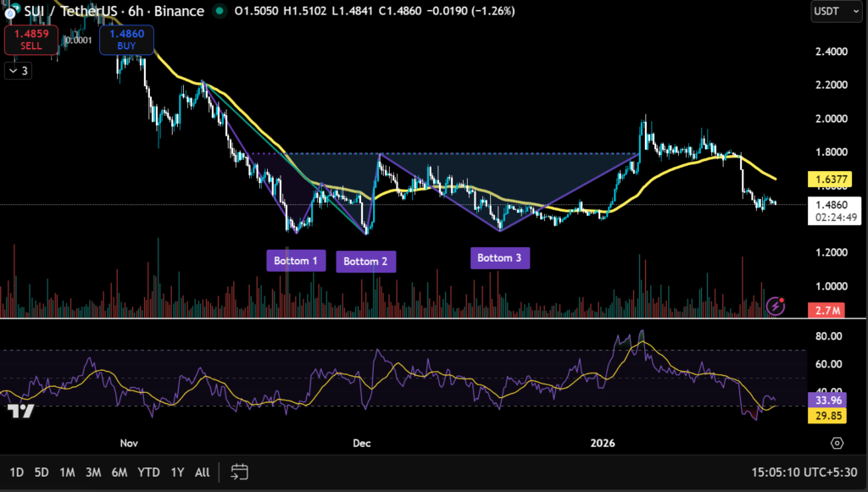Screen dimensions: 868x492
Task: Click the SUI coin logo in the legend
Action: point(10,11)
